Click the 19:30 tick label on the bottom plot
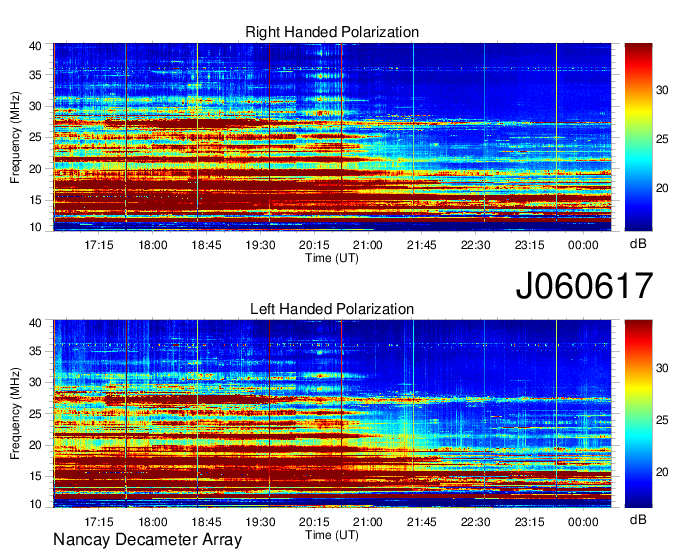The height and width of the screenshot is (552, 680). [260, 522]
